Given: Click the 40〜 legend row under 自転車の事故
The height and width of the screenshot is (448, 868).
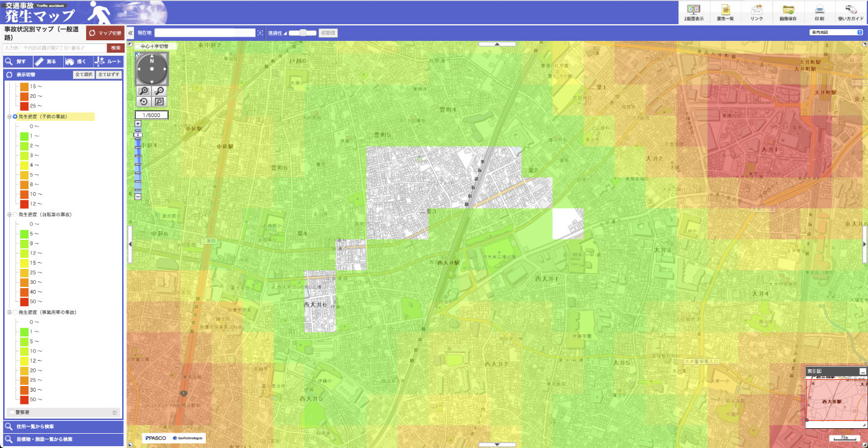Looking at the screenshot, I should (x=32, y=292).
